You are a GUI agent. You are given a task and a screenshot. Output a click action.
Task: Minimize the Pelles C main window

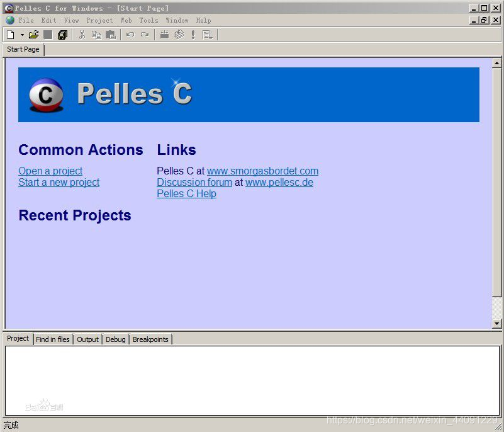pos(473,8)
